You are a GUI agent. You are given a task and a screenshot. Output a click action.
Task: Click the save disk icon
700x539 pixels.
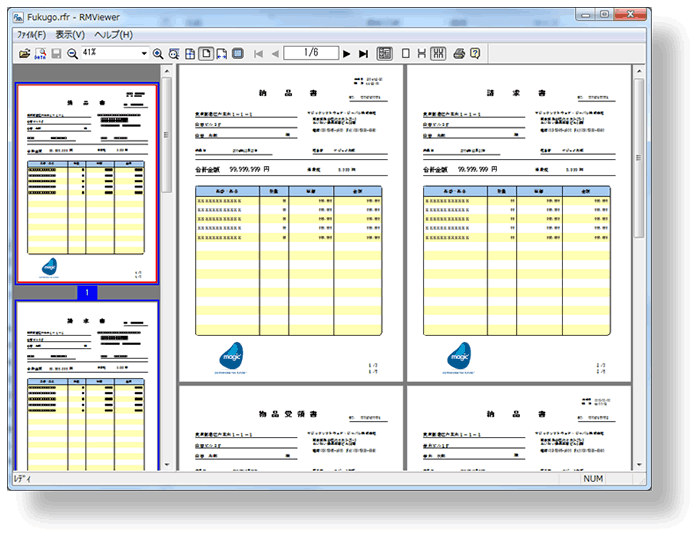pyautogui.click(x=56, y=53)
